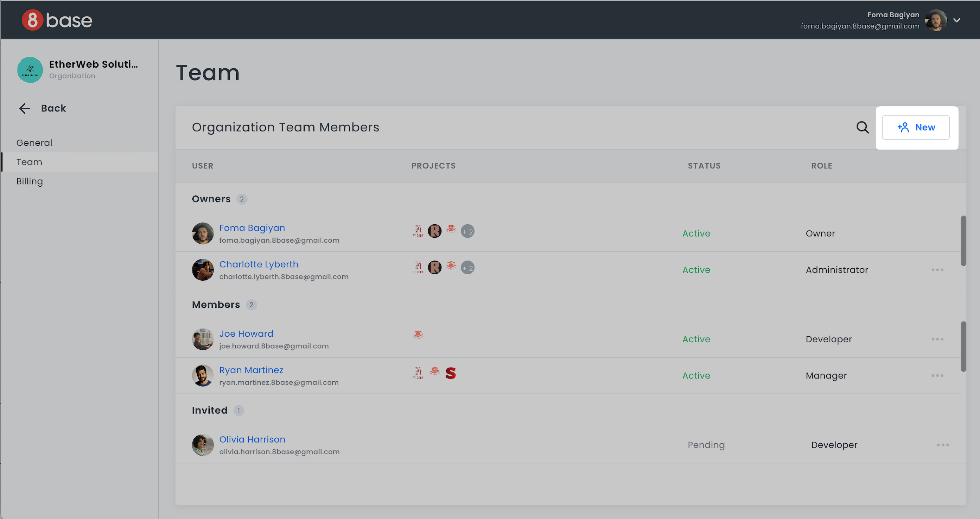The width and height of the screenshot is (980, 519).
Task: Open the Olivia Harrison profile link
Action: pyautogui.click(x=252, y=439)
